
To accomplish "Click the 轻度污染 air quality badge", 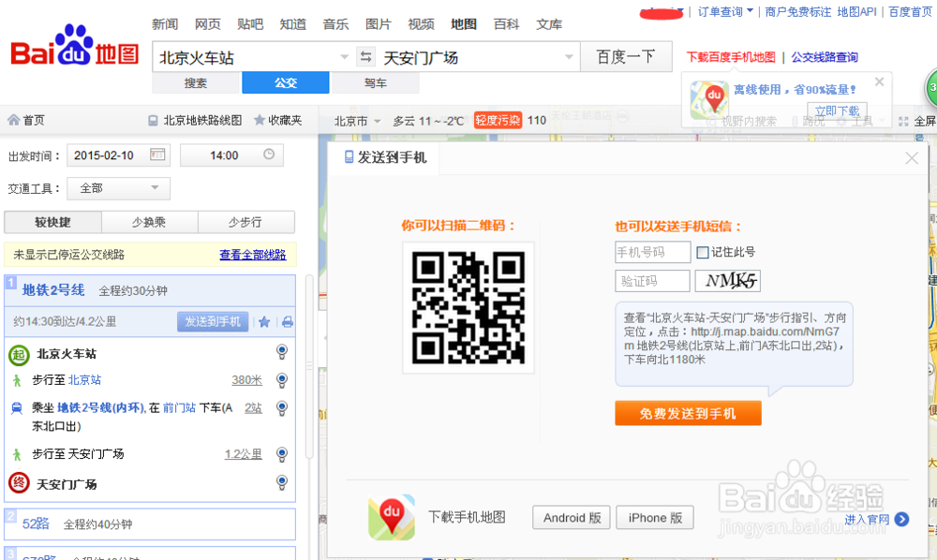I will tap(498, 121).
